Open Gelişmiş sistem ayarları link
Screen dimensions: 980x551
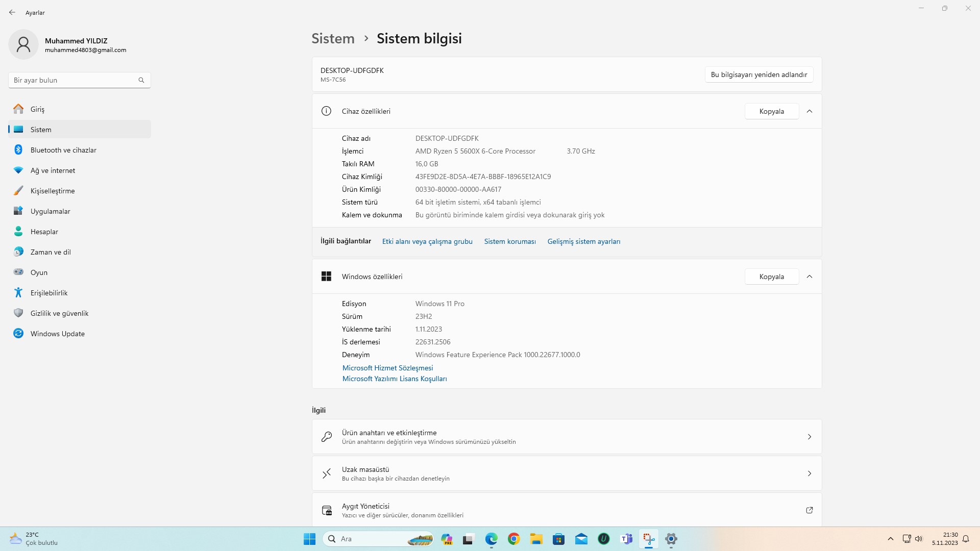(584, 241)
